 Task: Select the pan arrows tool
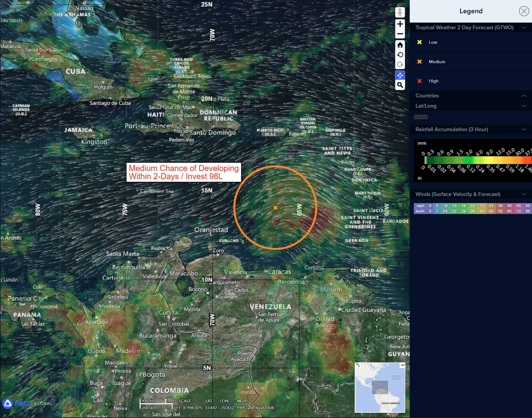(x=400, y=75)
